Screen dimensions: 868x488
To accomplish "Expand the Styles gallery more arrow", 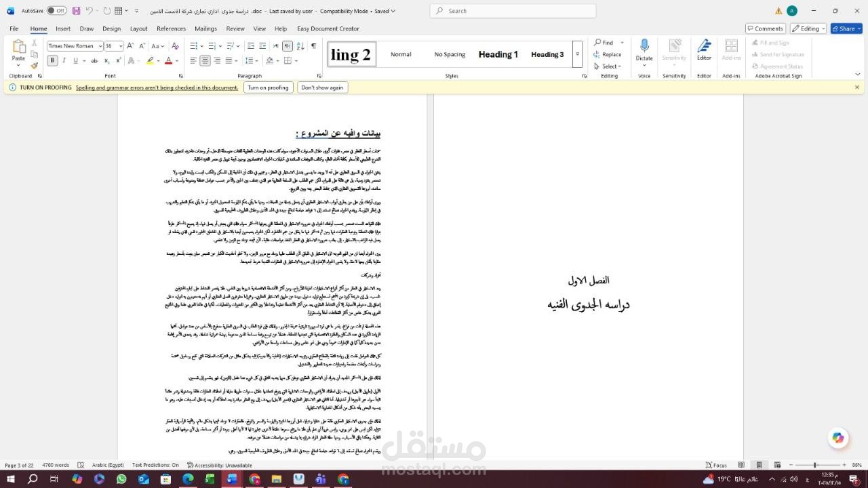I will pyautogui.click(x=577, y=54).
